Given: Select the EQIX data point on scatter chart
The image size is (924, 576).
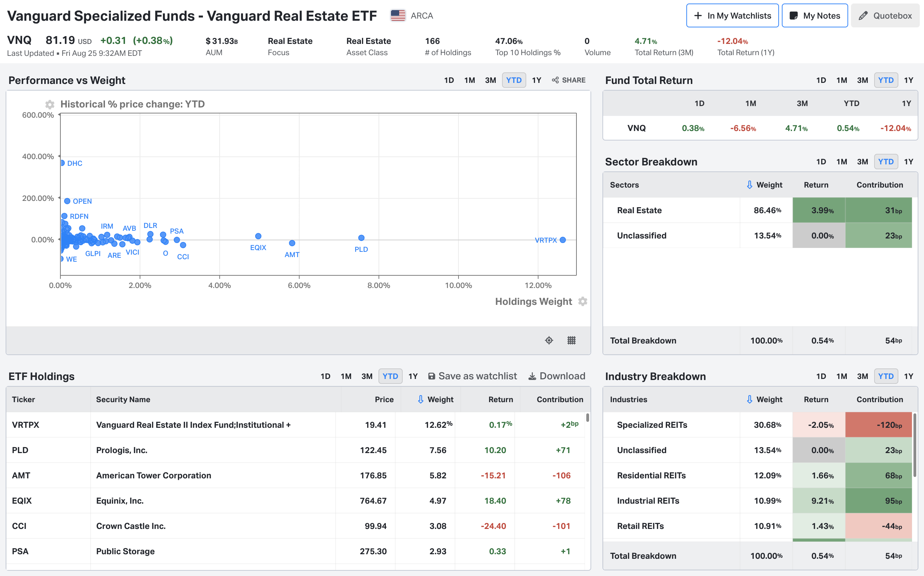Looking at the screenshot, I should (x=258, y=236).
